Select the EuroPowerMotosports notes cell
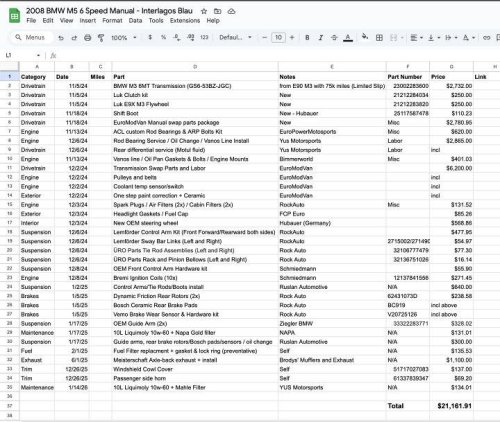The height and width of the screenshot is (422, 500). click(x=332, y=132)
